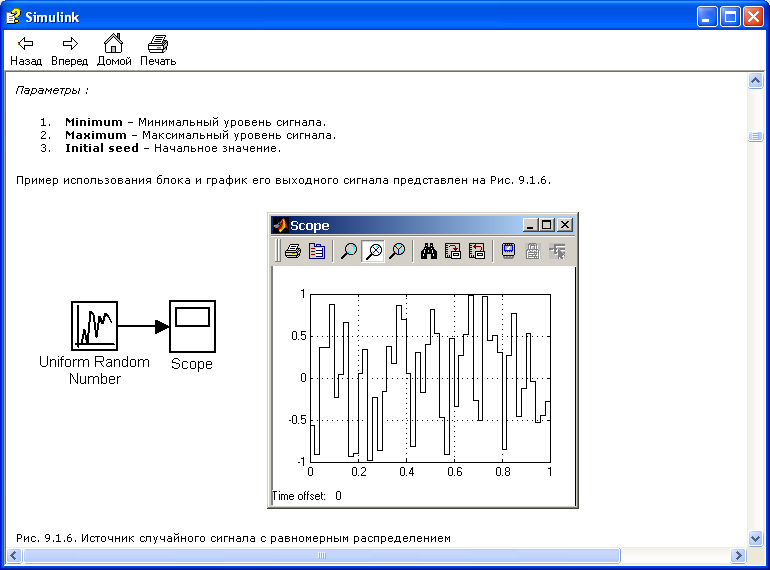Open the home page via Домой

coord(114,50)
